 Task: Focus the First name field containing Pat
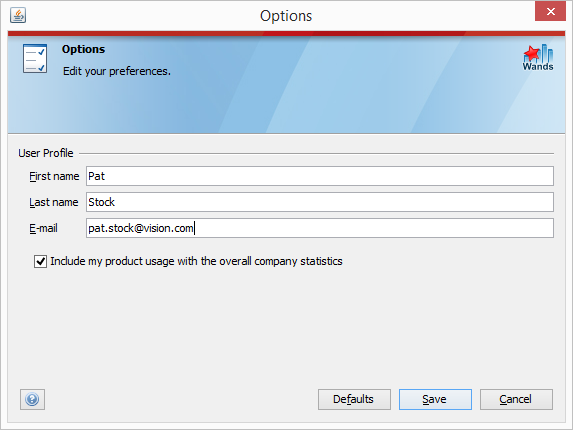(320, 176)
